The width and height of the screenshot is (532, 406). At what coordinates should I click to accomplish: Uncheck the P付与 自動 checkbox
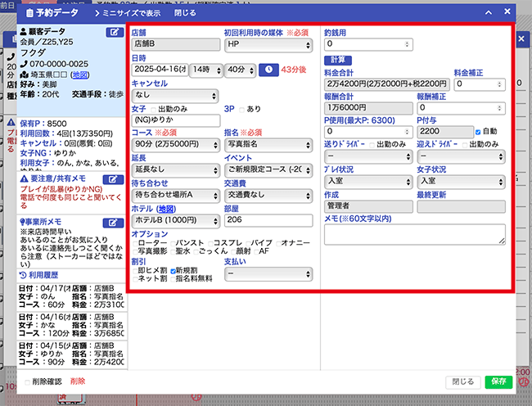[478, 132]
